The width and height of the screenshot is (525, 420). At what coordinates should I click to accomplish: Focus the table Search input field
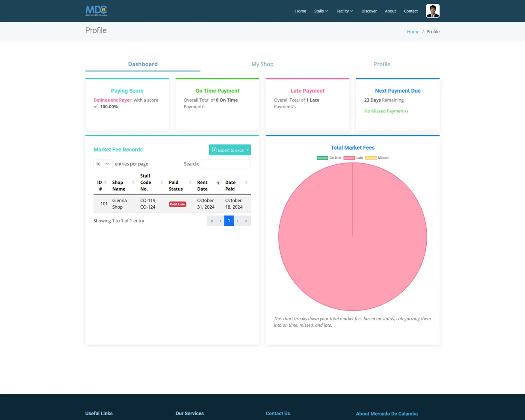click(x=226, y=164)
